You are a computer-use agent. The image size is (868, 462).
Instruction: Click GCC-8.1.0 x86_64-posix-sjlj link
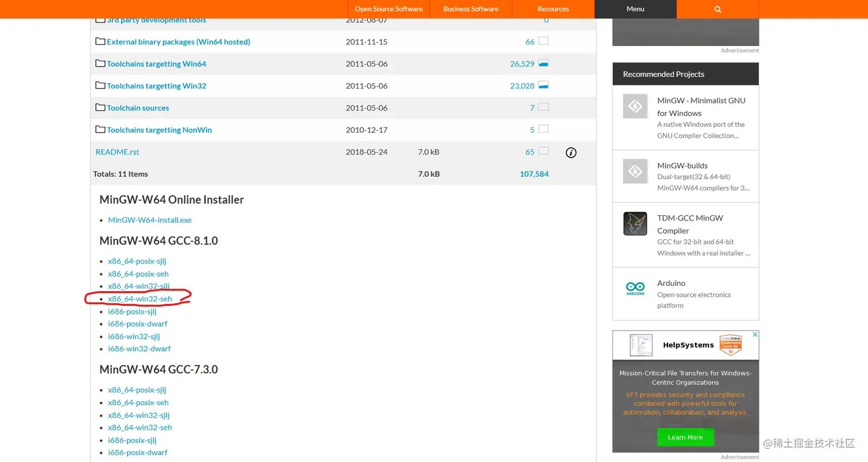tap(137, 261)
